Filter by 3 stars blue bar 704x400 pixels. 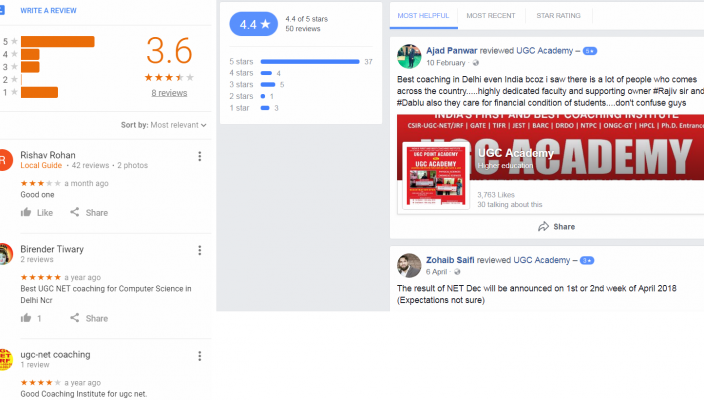[x=268, y=84]
